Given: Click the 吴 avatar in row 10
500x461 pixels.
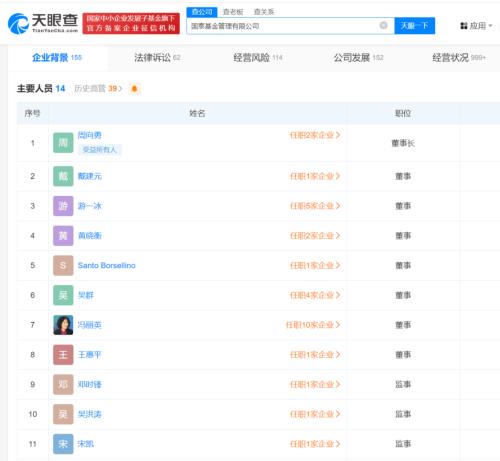Looking at the screenshot, I should (x=63, y=414).
